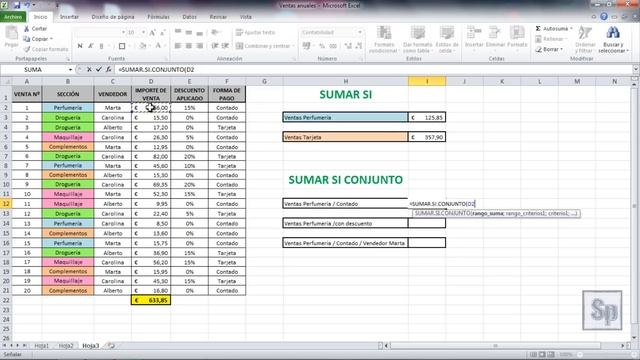Increase font size with large A icon
The height and width of the screenshot is (360, 640).
coord(152,32)
